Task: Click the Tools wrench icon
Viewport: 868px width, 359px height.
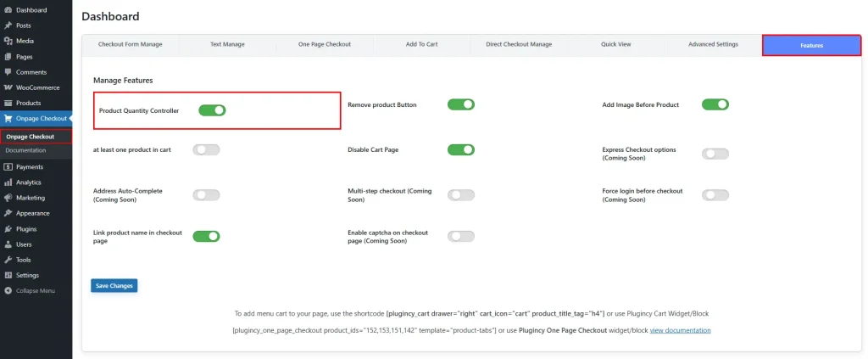Action: pos(8,260)
